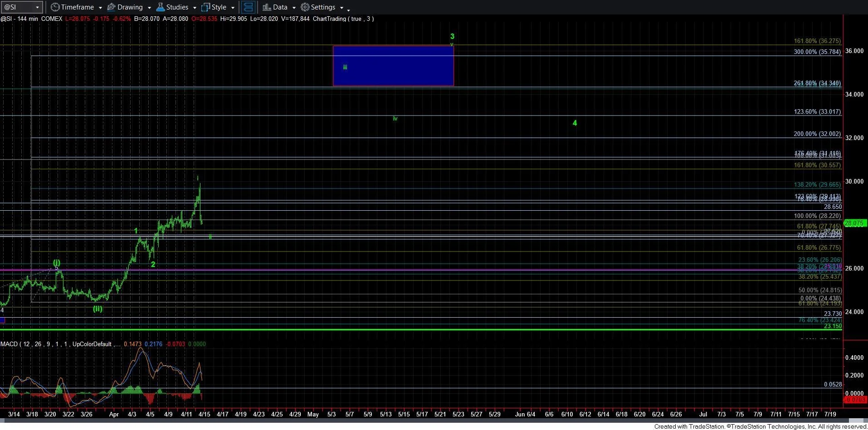Click the 161.80% (30.557) Fibonacci label
The height and width of the screenshot is (430, 868).
[x=817, y=165]
